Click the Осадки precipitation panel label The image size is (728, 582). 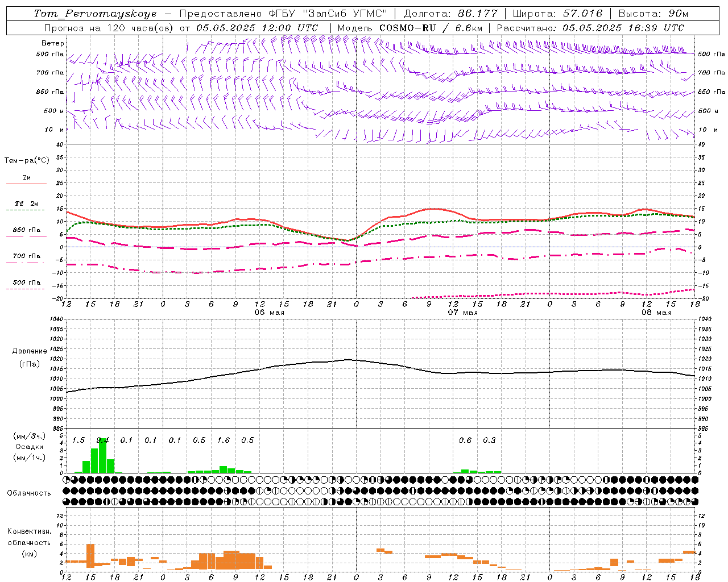[30, 447]
